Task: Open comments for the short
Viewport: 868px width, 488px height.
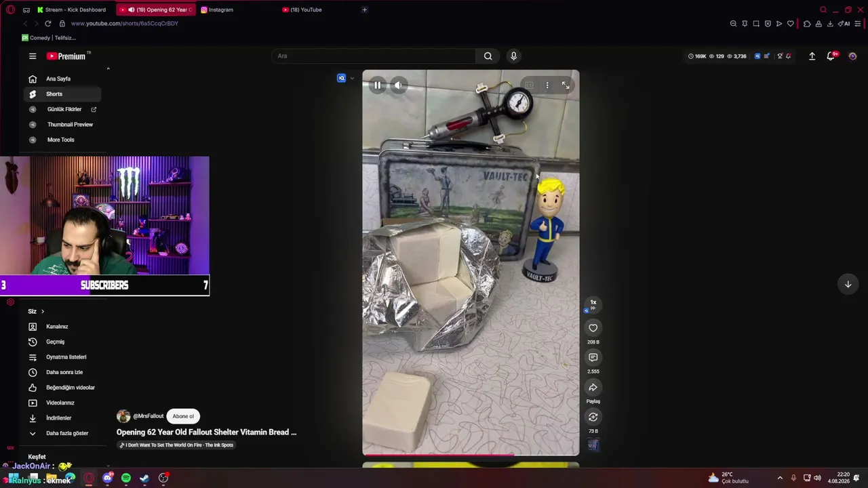Action: point(593,358)
